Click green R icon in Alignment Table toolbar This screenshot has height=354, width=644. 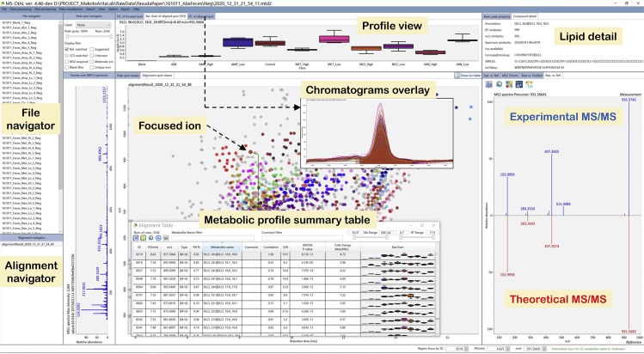pos(144,238)
